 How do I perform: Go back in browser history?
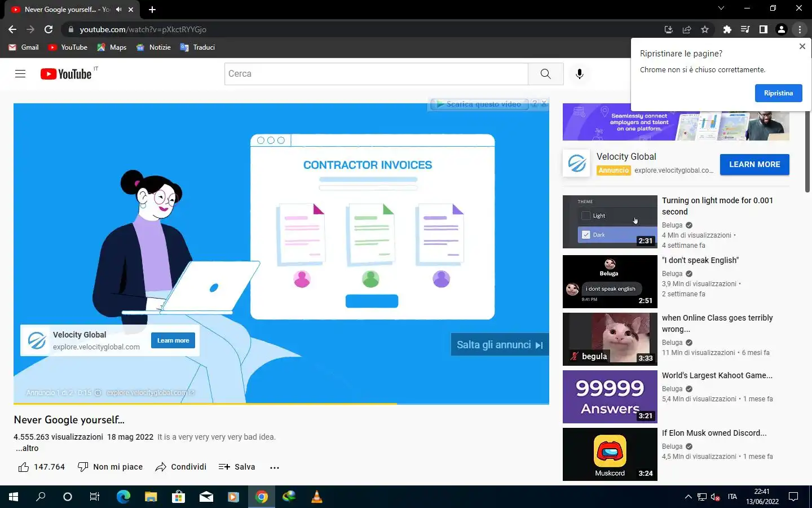coord(12,29)
